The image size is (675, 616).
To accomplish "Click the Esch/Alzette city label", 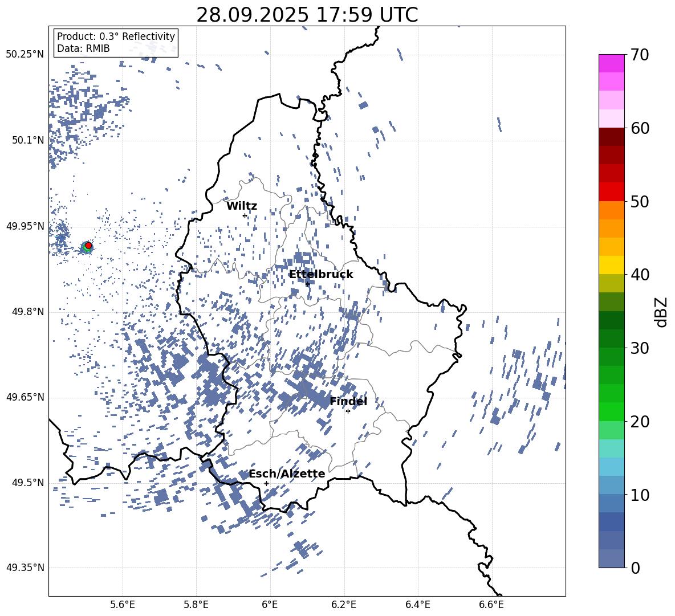I will point(287,474).
